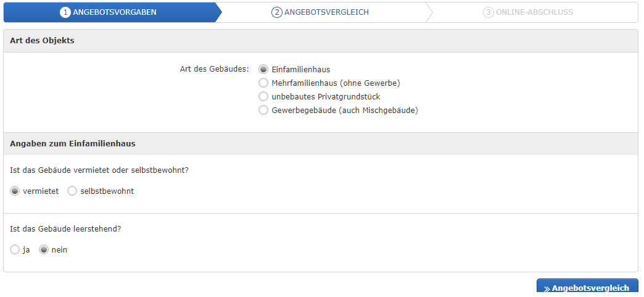
Task: Select nein for leerstehend question
Action: click(x=44, y=249)
